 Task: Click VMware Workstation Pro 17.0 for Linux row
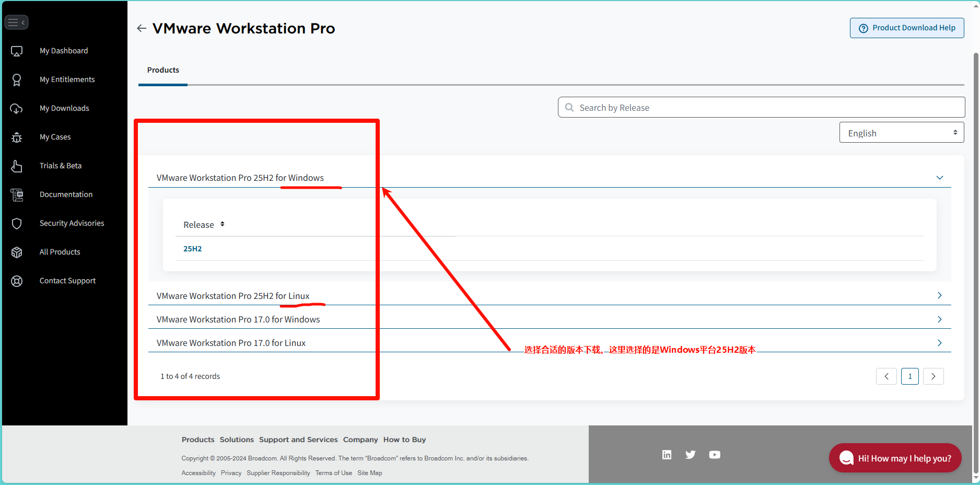coord(550,343)
